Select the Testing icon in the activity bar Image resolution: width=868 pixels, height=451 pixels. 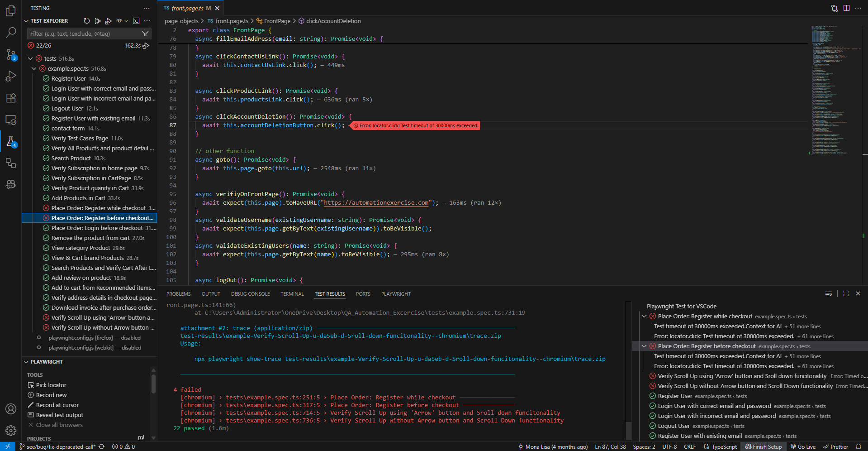point(11,141)
